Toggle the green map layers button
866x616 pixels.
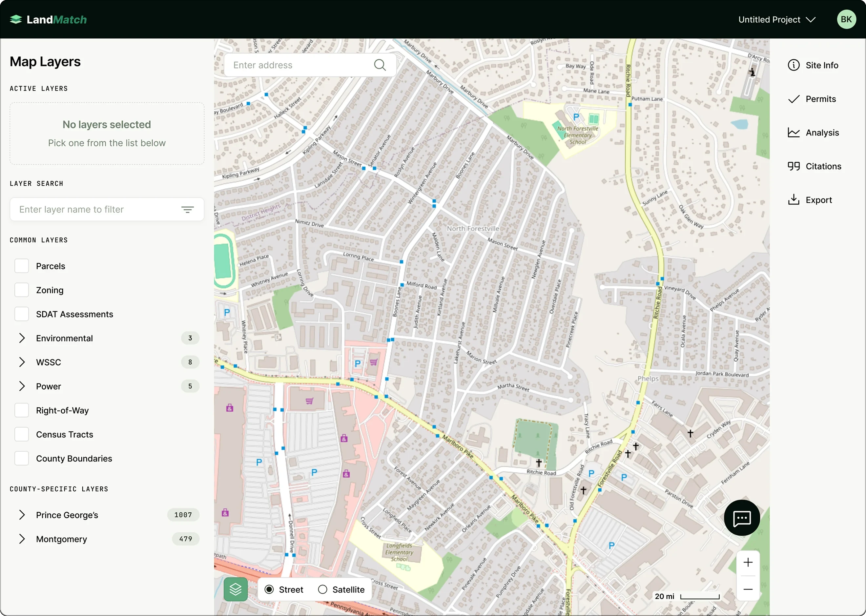point(236,589)
